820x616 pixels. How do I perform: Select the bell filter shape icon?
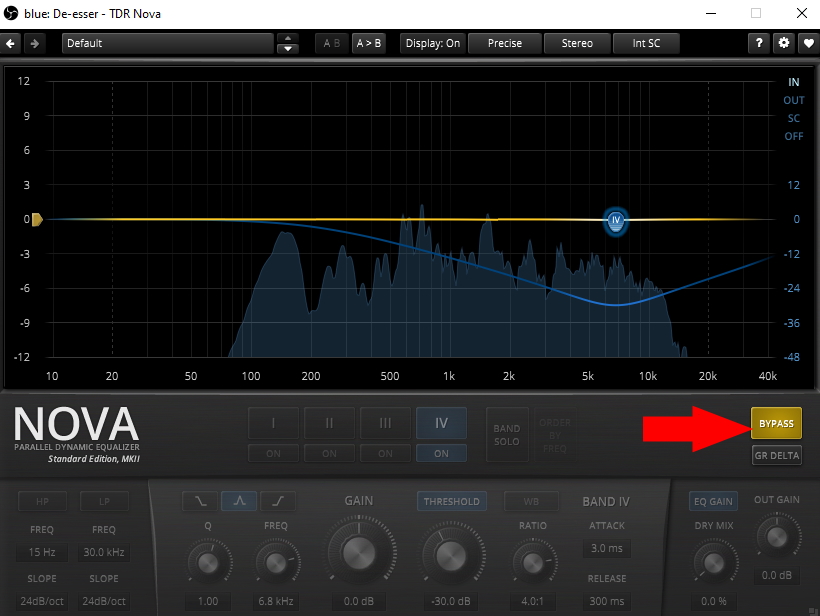point(239,501)
